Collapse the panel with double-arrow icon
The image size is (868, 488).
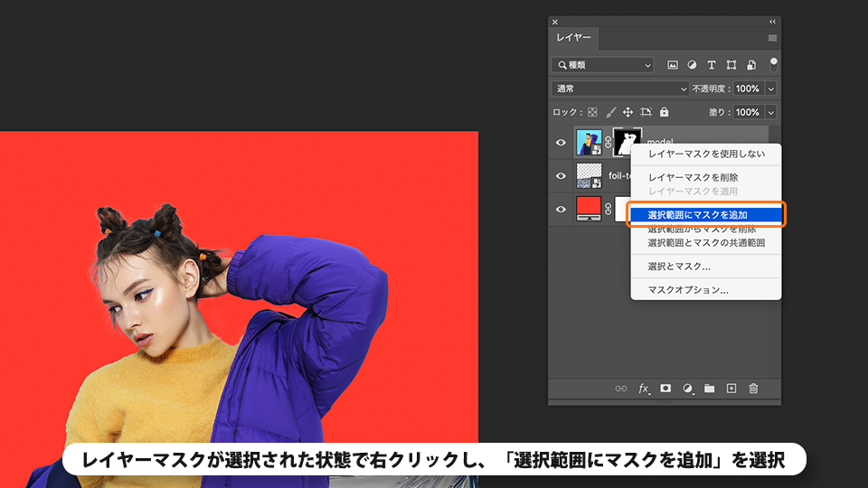[772, 22]
